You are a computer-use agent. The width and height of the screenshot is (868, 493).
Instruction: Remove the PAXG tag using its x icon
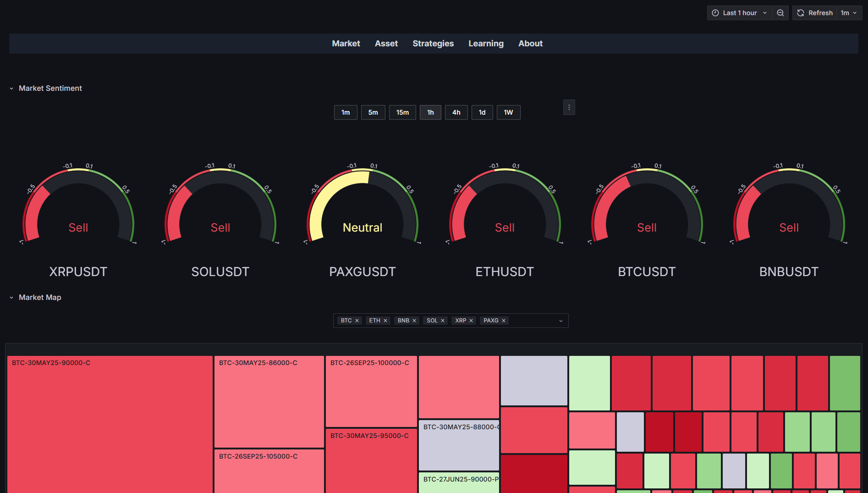pos(504,321)
